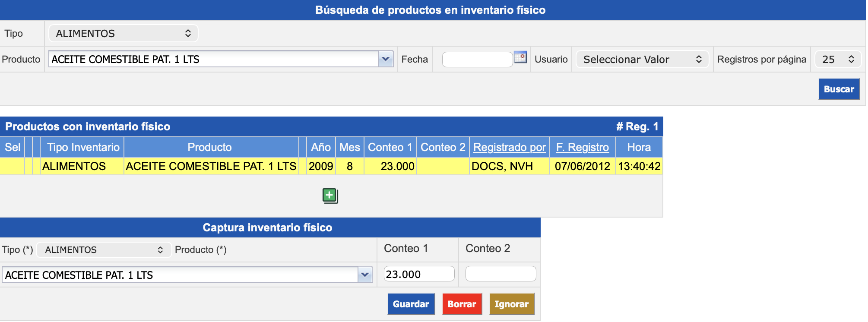Sort by F. Registro column link
The width and height of the screenshot is (868, 322).
pyautogui.click(x=582, y=148)
